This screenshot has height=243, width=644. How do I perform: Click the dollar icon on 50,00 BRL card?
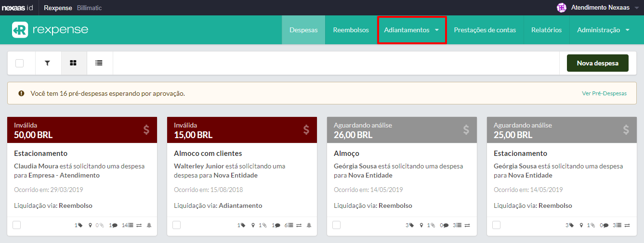click(x=146, y=129)
